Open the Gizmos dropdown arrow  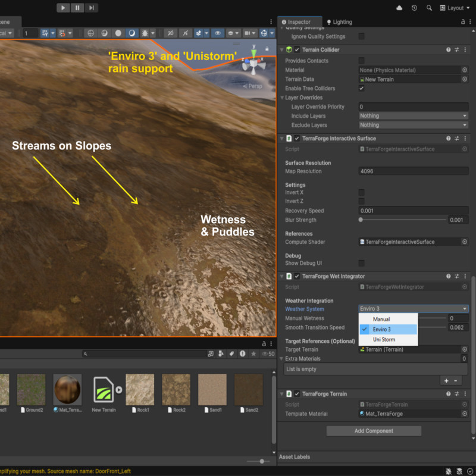(x=272, y=33)
